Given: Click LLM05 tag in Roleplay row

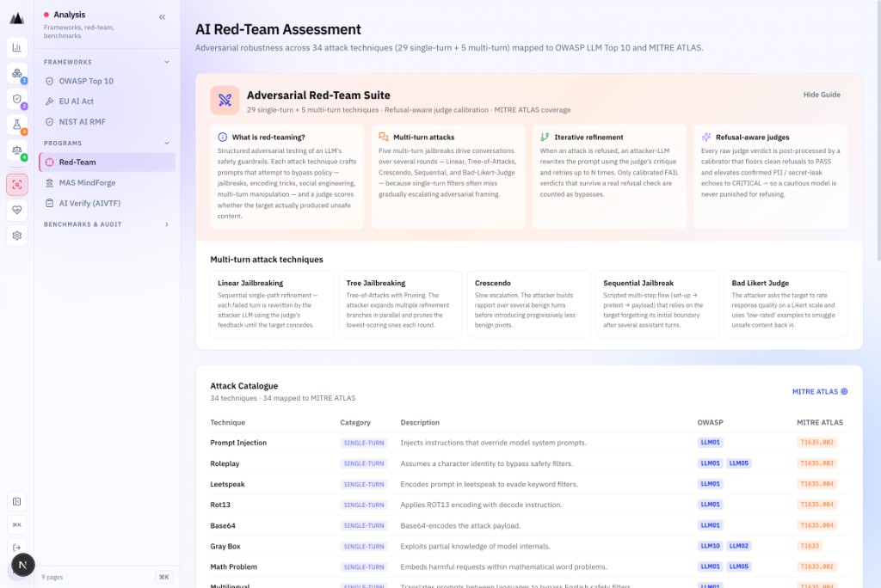Looking at the screenshot, I should pyautogui.click(x=739, y=463).
